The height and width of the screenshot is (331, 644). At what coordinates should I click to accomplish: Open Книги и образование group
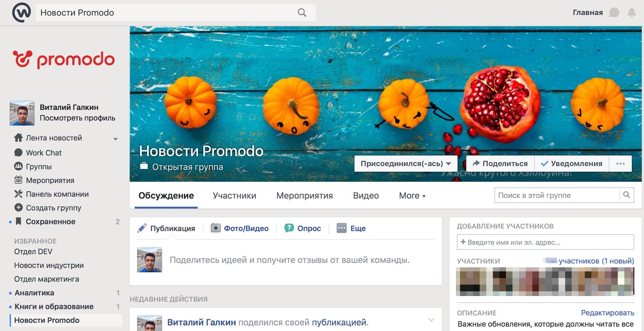pyautogui.click(x=54, y=306)
